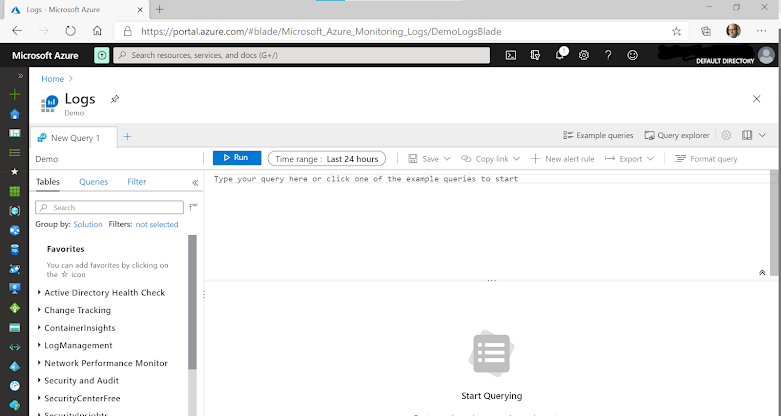Click the preview icon beside Azure logo
781x416 pixels.
pyautogui.click(x=102, y=55)
